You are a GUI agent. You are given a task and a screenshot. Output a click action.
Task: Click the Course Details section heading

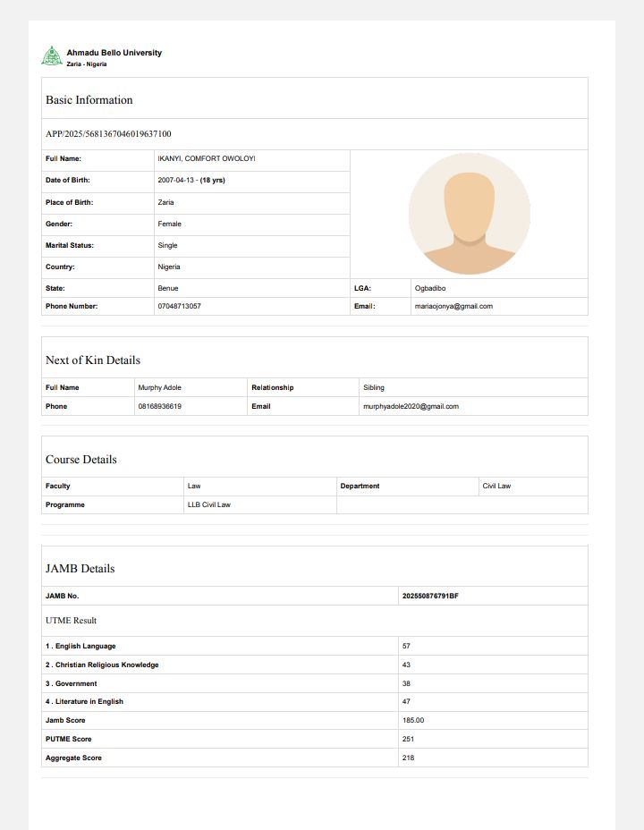pyautogui.click(x=81, y=460)
